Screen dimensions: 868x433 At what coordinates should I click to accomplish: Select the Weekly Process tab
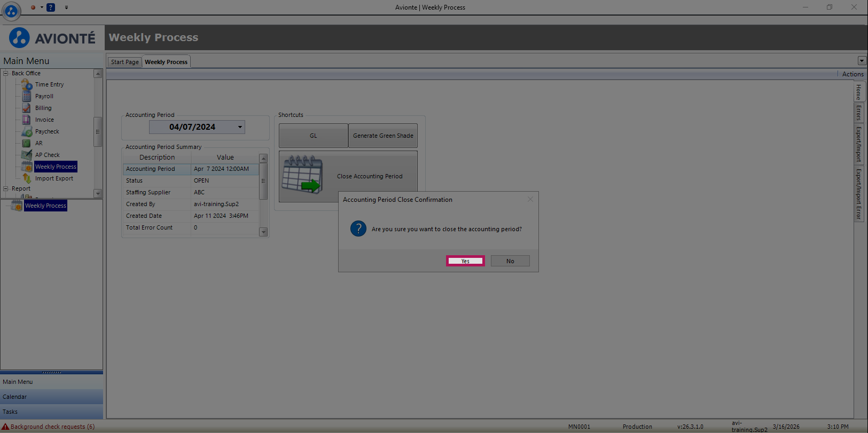tap(166, 62)
